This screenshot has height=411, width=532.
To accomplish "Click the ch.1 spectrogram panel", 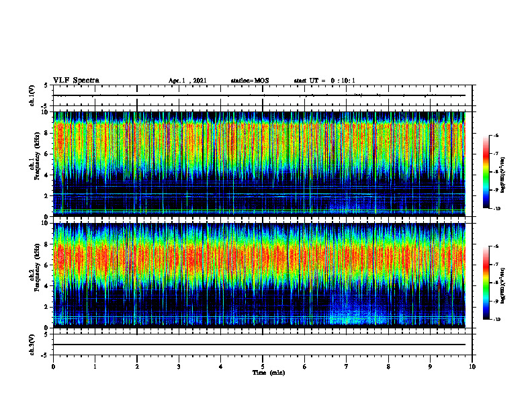I will click(x=259, y=164).
